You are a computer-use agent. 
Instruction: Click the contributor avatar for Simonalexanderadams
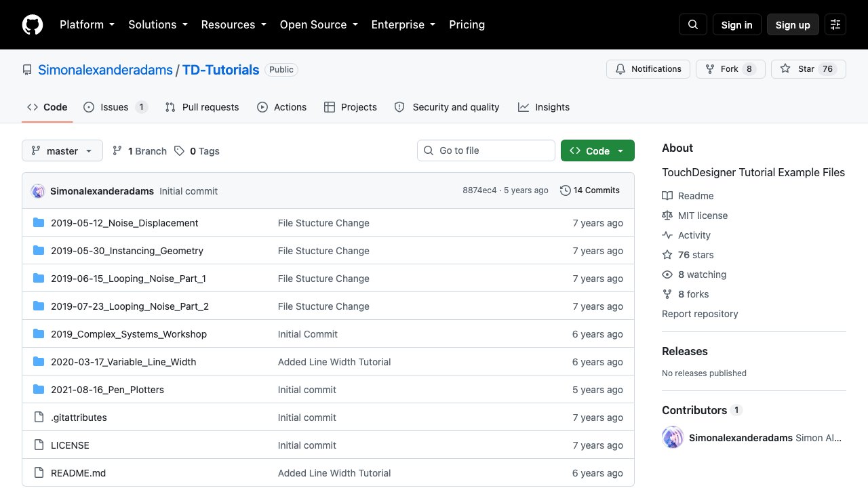[x=673, y=438]
